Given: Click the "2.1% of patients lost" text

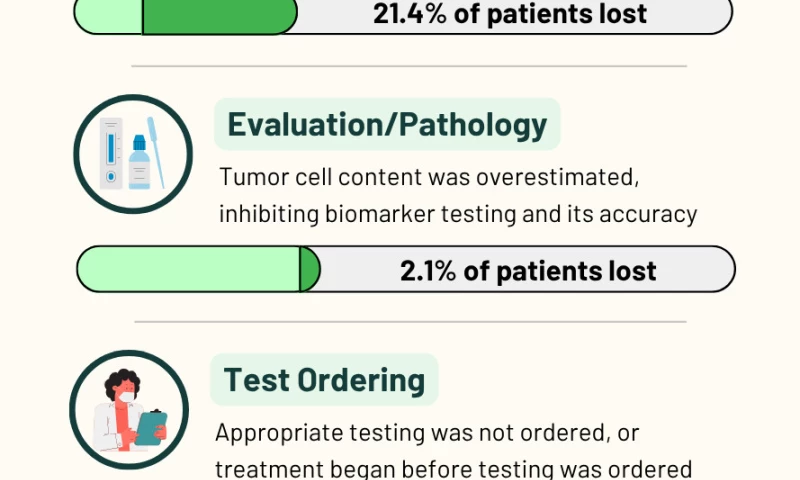Looking at the screenshot, I should (528, 270).
